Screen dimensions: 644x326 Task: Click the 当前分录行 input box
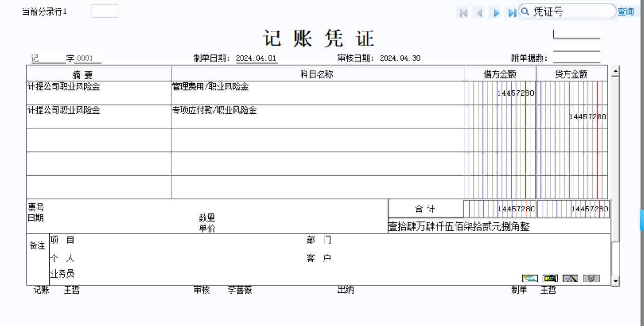[x=105, y=11]
